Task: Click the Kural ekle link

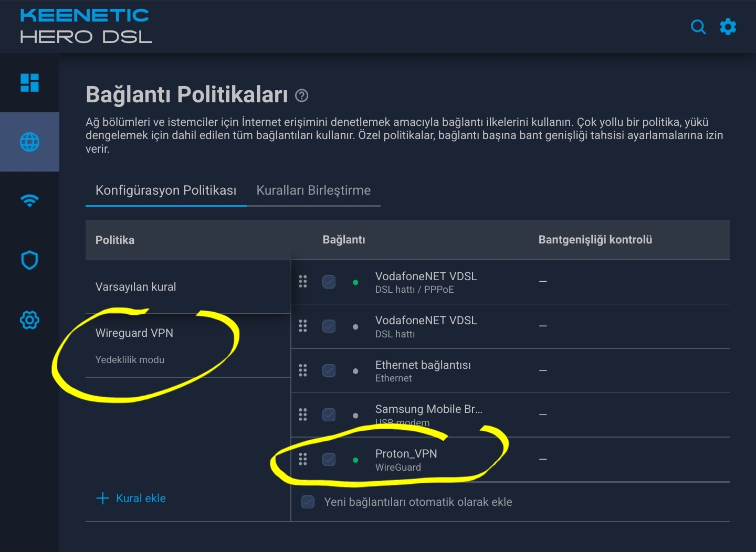Action: [141, 498]
